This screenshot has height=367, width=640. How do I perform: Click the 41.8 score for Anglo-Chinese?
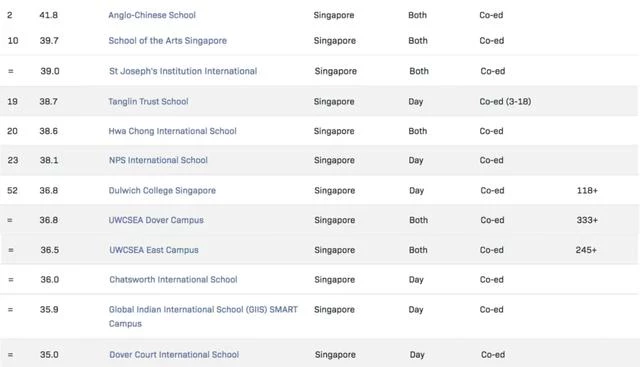pos(49,15)
